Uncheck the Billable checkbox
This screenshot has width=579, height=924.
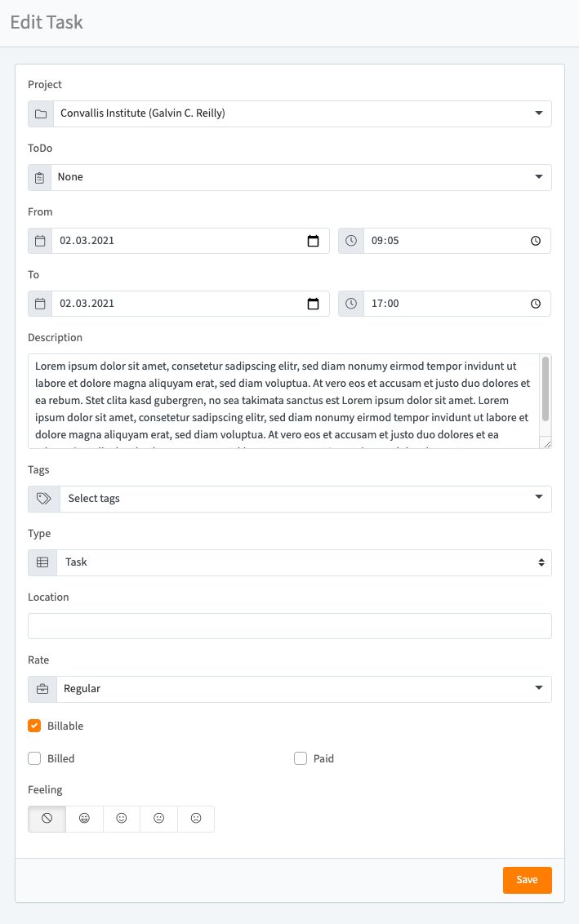pos(34,726)
